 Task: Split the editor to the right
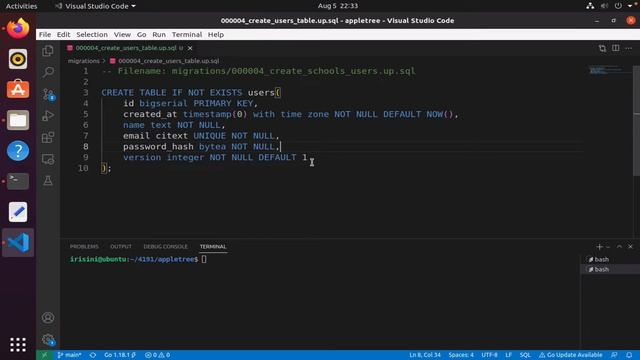point(616,48)
